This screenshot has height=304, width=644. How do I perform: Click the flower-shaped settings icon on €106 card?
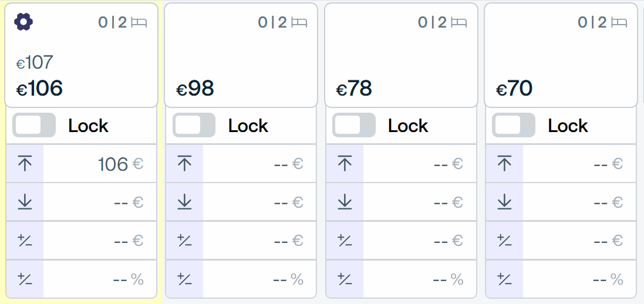coord(23,22)
